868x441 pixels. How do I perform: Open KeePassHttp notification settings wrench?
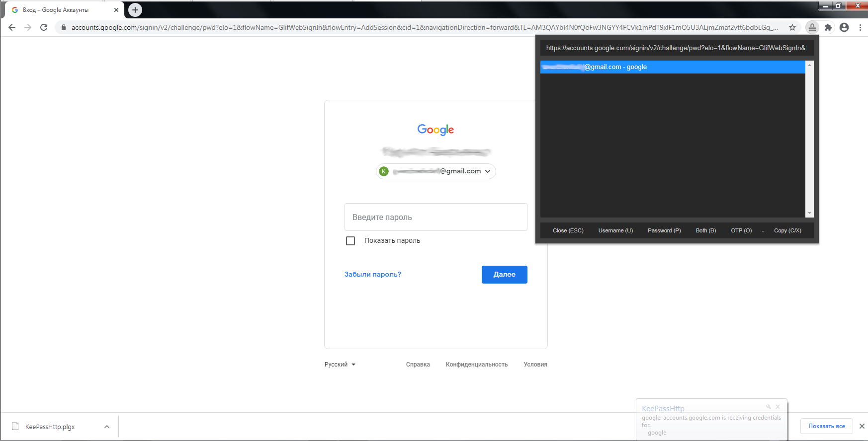[769, 407]
